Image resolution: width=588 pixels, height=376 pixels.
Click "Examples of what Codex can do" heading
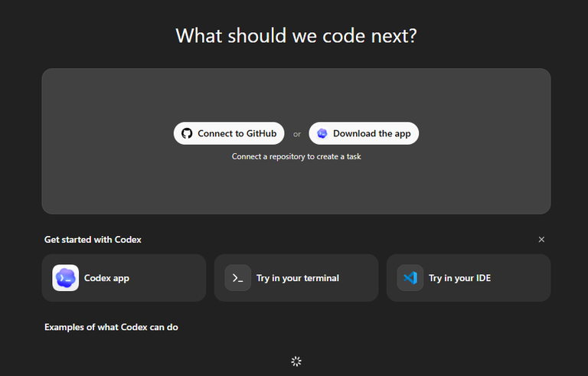(111, 327)
